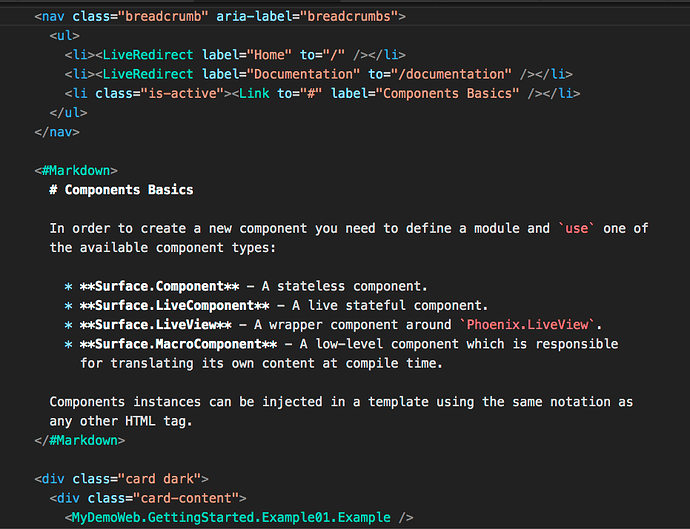
Task: Click the bold **Surface.LiveComponent** text
Action: click(175, 305)
